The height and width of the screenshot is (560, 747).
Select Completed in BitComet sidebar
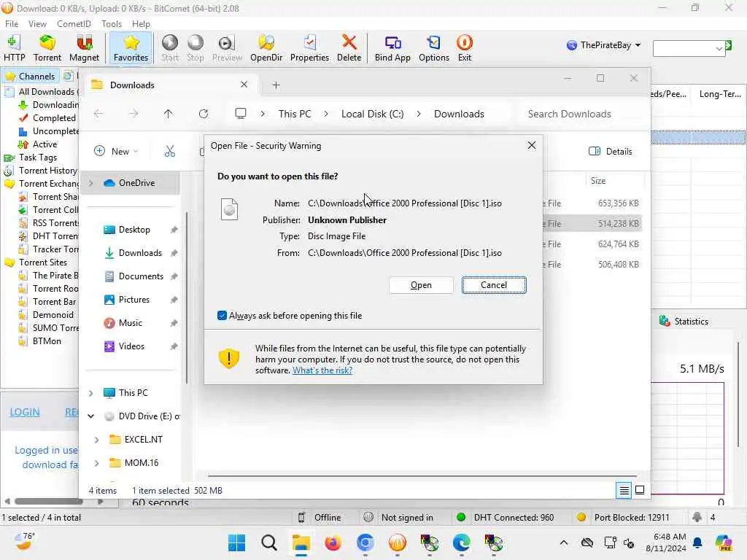point(53,118)
